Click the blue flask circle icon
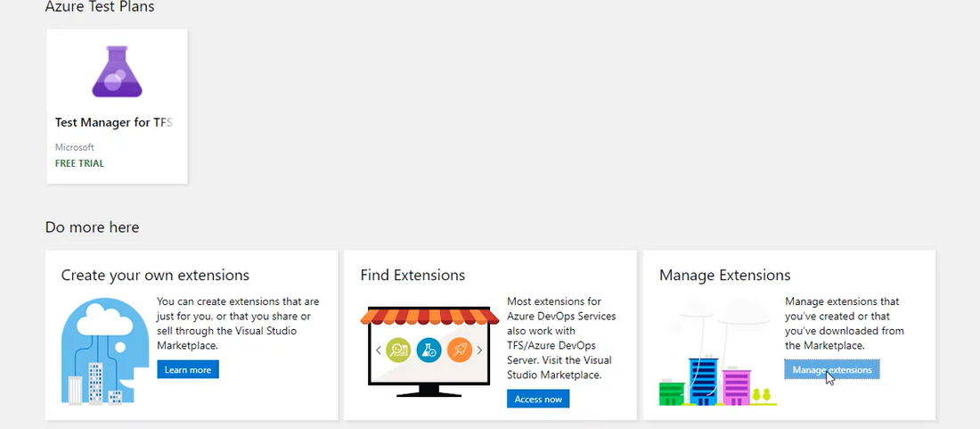 (429, 351)
